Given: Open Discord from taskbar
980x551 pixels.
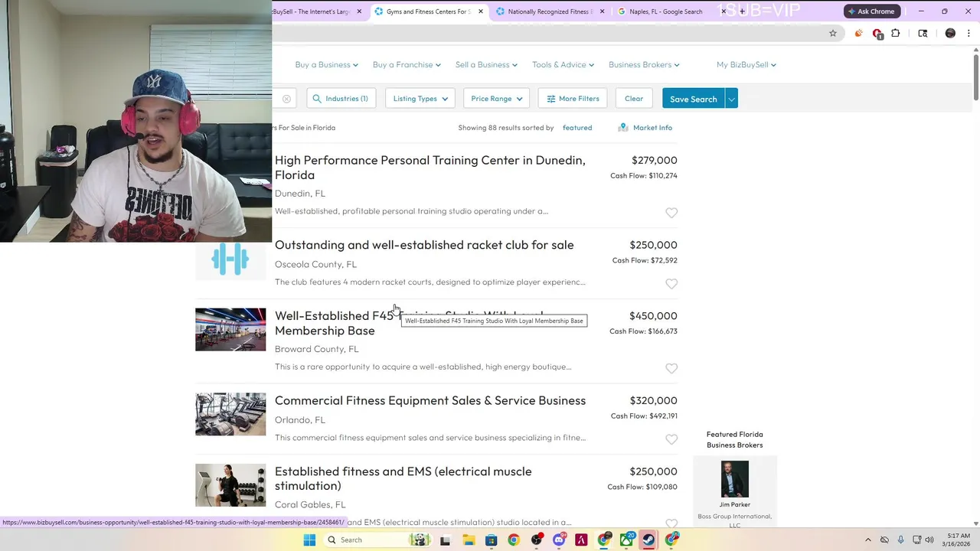Looking at the screenshot, I should click(559, 540).
